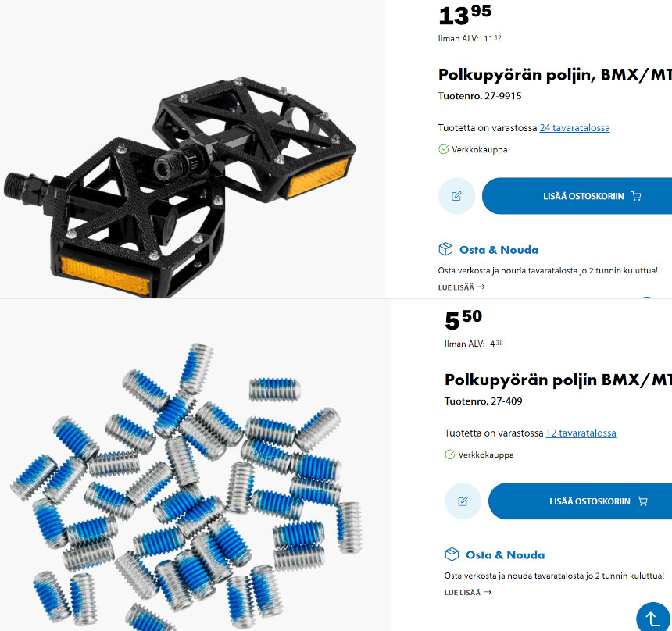The height and width of the screenshot is (631, 672).
Task: Click the edit note icon beside pedal product
Action: point(456,196)
